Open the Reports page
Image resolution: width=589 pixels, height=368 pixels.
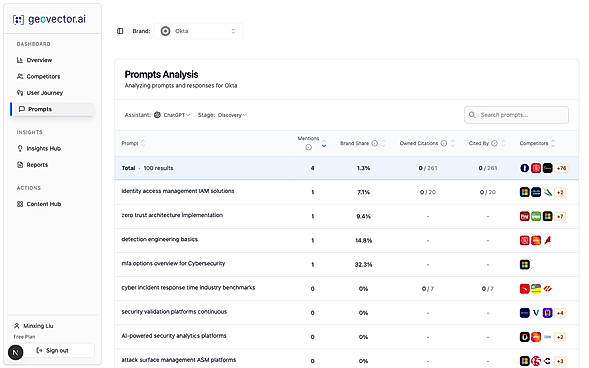[x=37, y=165]
